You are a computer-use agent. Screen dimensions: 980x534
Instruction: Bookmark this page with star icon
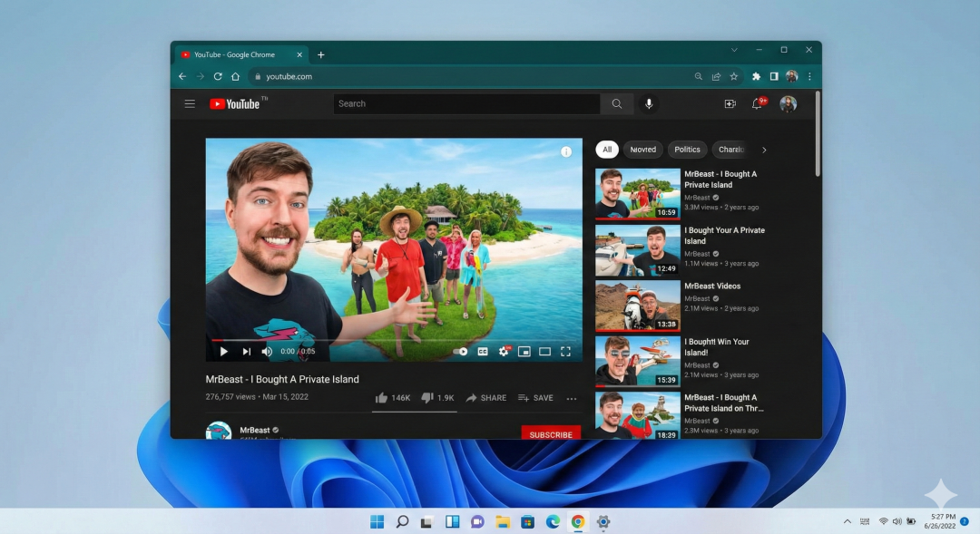[x=734, y=76]
